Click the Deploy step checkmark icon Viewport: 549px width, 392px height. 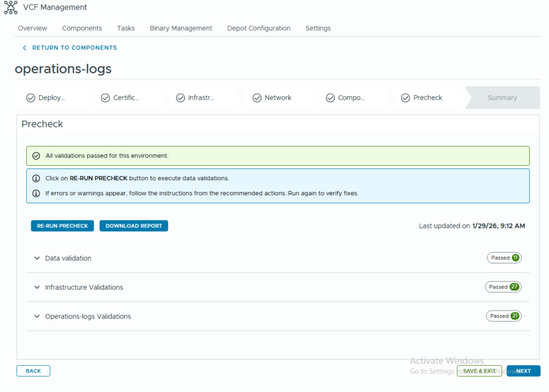point(31,98)
